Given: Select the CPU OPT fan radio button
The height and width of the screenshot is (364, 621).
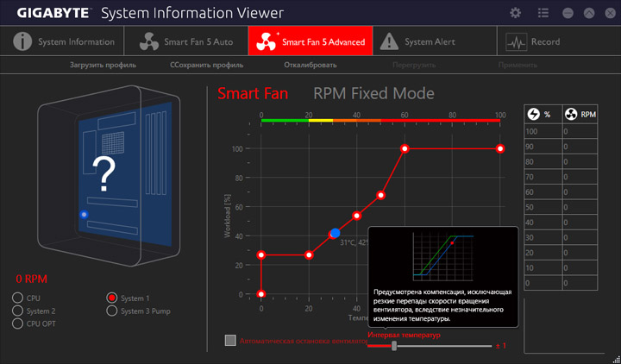Looking at the screenshot, I should click(17, 323).
